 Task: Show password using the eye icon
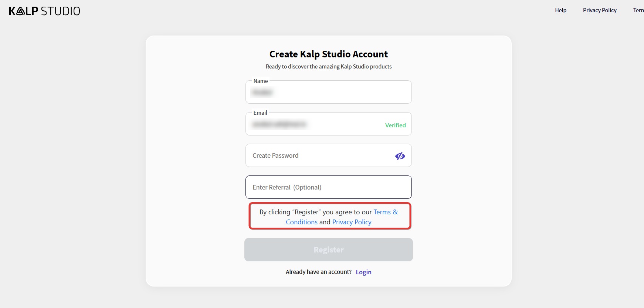(x=400, y=156)
